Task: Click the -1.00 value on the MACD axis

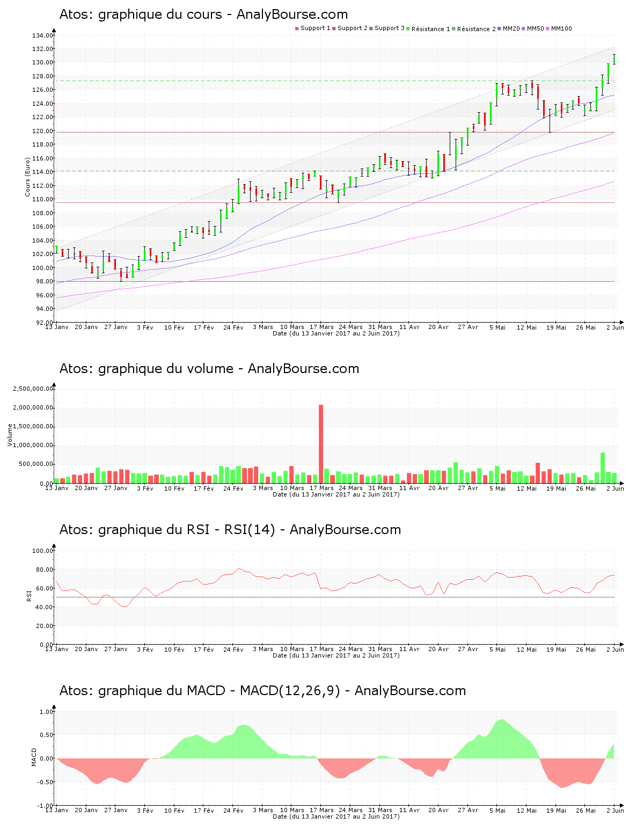Action: pyautogui.click(x=45, y=805)
